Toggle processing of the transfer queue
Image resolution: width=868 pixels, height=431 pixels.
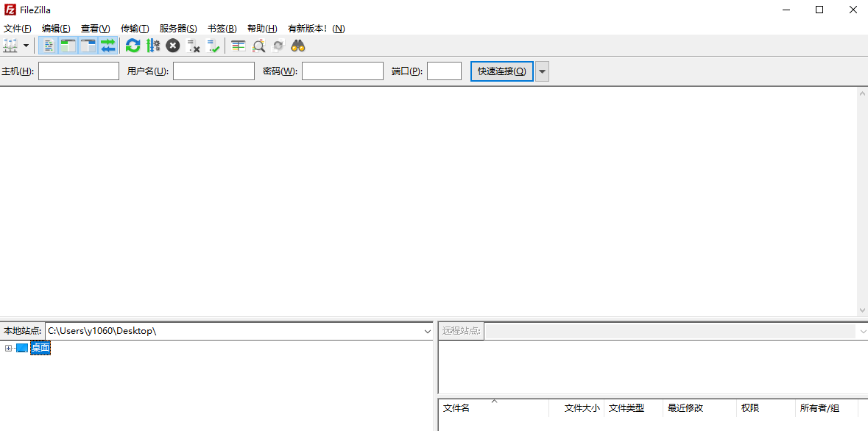point(154,46)
